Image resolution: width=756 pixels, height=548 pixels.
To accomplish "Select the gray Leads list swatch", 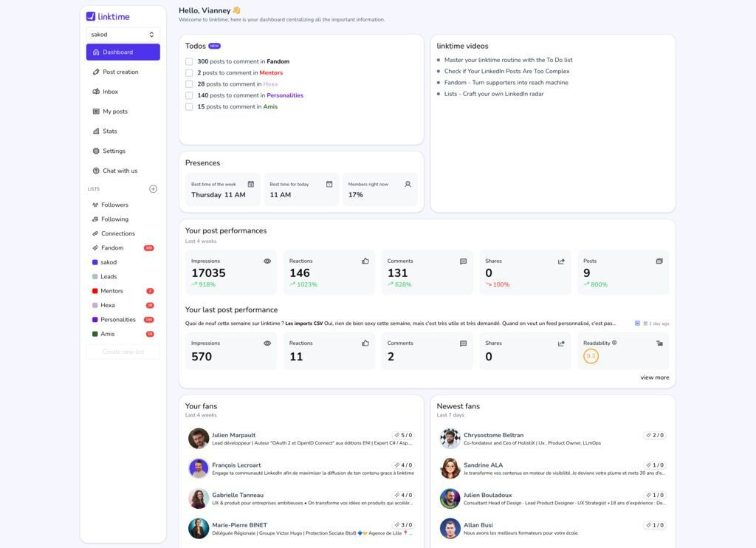I will pyautogui.click(x=95, y=277).
